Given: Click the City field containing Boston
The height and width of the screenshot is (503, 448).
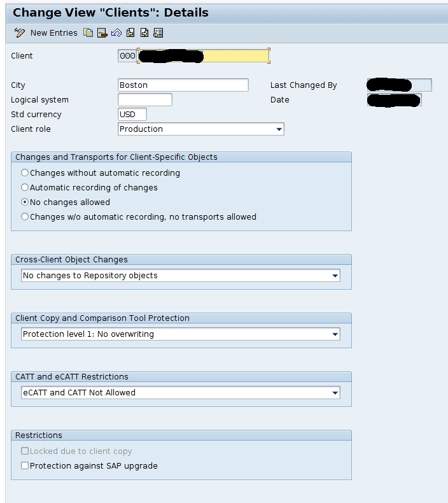Looking at the screenshot, I should coord(183,85).
